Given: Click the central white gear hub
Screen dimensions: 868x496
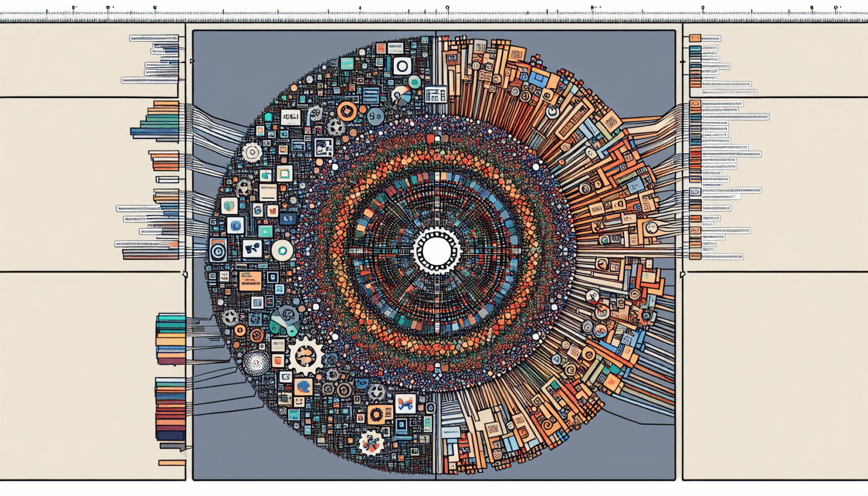Looking at the screenshot, I should click(436, 251).
